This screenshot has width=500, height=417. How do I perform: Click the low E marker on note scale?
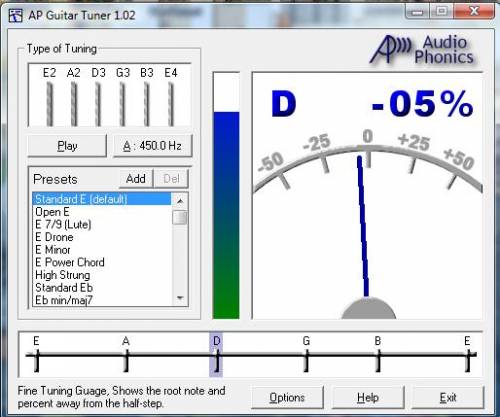37,355
